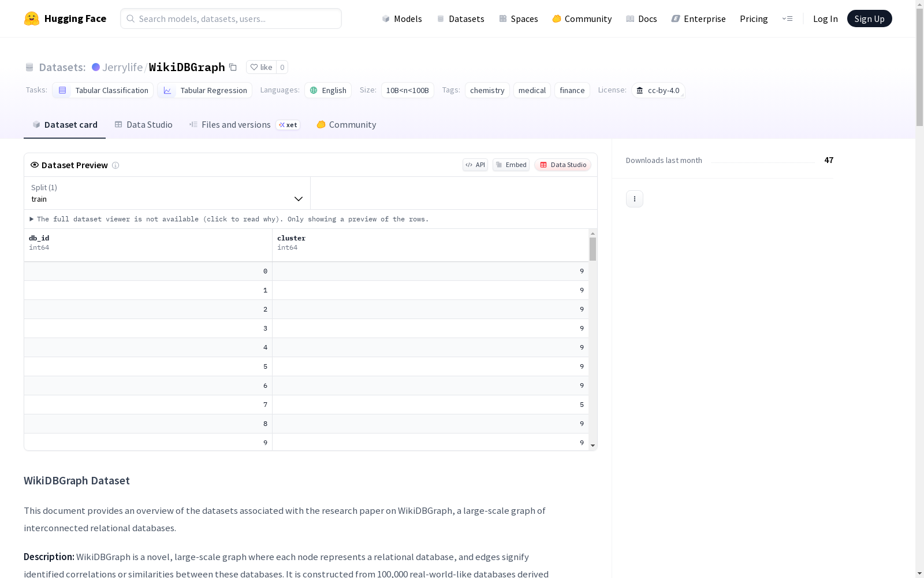Image resolution: width=924 pixels, height=578 pixels.
Task: Filter by English language tag
Action: click(x=328, y=90)
